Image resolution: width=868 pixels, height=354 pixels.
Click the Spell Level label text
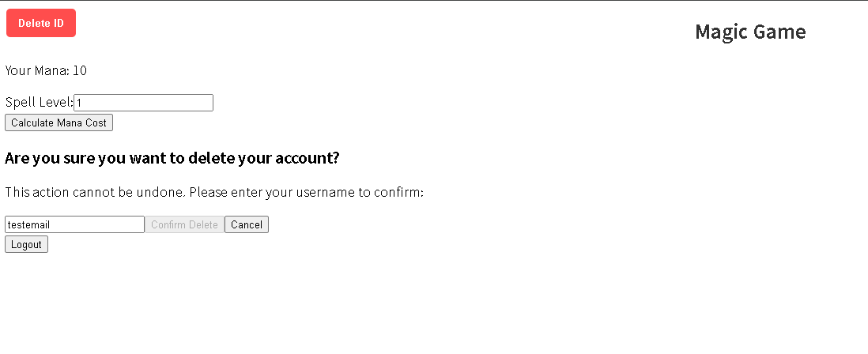[x=39, y=103]
